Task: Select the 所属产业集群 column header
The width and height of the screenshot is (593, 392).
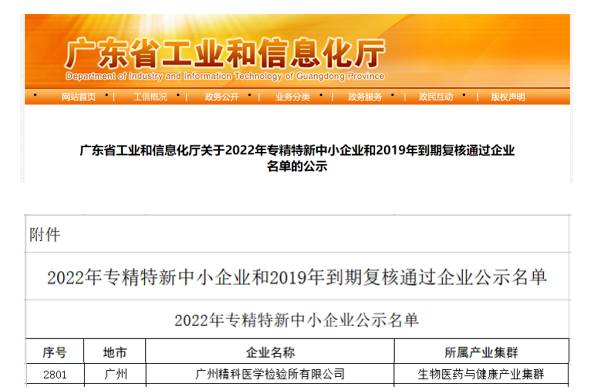Action: point(481,352)
